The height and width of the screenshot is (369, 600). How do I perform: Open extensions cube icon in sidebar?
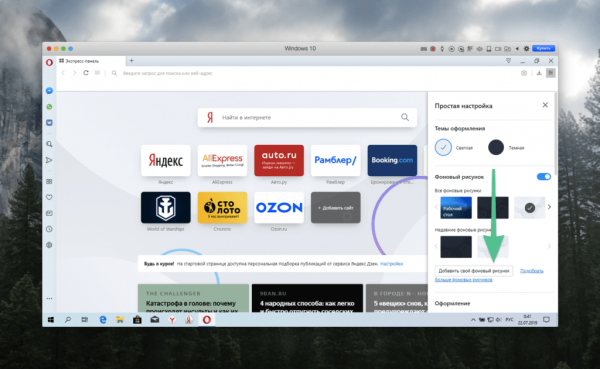pos(49,245)
